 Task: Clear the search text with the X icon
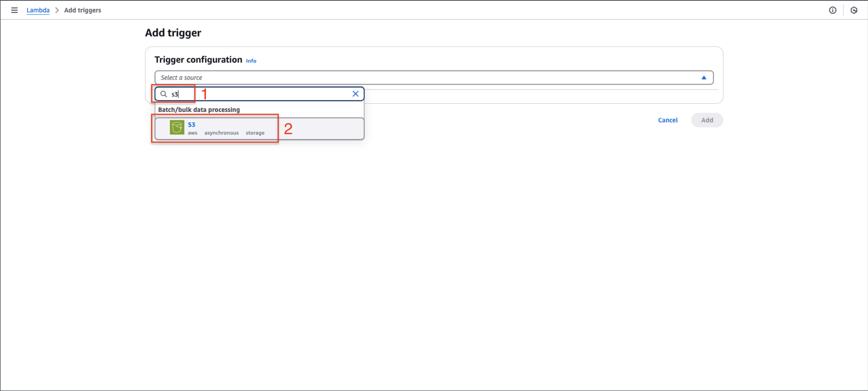355,94
